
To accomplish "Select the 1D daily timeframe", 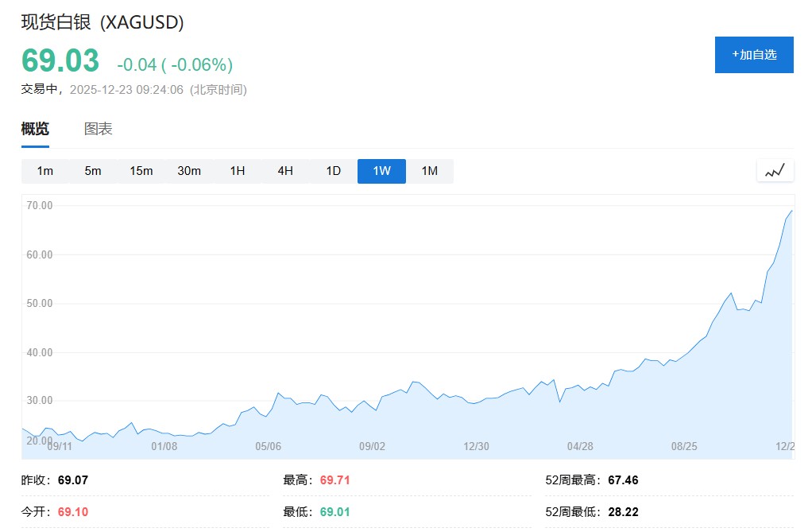I will [x=334, y=171].
